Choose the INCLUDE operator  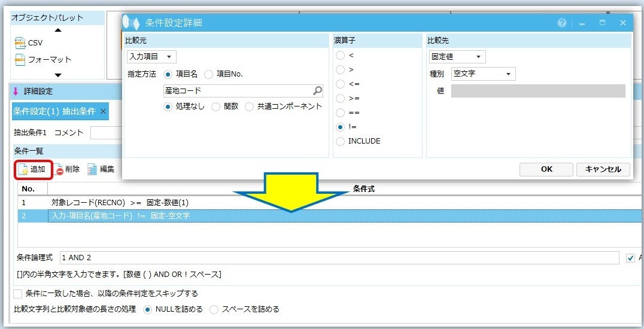pyautogui.click(x=340, y=141)
